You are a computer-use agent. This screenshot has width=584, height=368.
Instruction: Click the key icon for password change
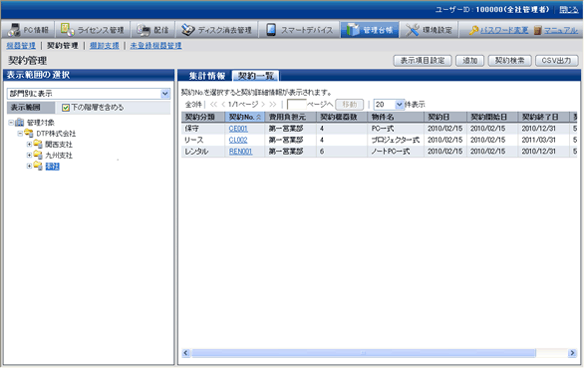pyautogui.click(x=473, y=30)
